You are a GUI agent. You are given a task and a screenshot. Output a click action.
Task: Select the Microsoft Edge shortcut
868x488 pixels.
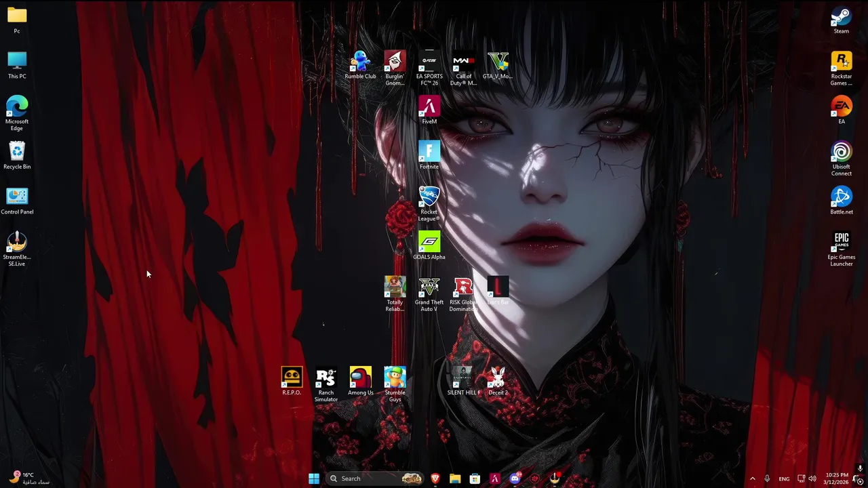point(17,114)
